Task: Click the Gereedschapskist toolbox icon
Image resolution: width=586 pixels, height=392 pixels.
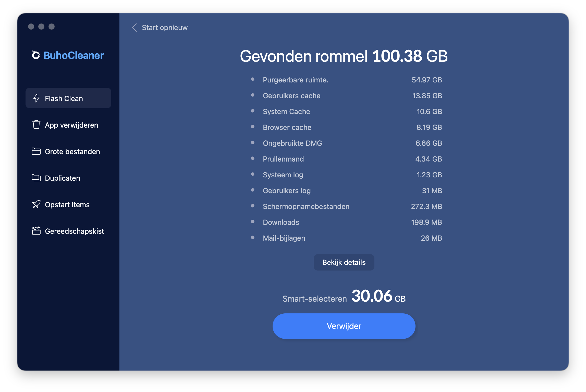Action: 36,231
